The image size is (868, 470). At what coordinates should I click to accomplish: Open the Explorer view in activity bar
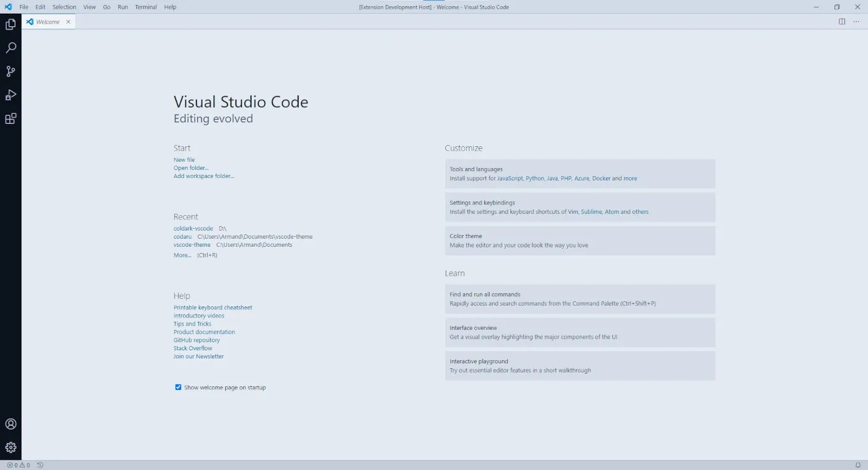pyautogui.click(x=11, y=25)
